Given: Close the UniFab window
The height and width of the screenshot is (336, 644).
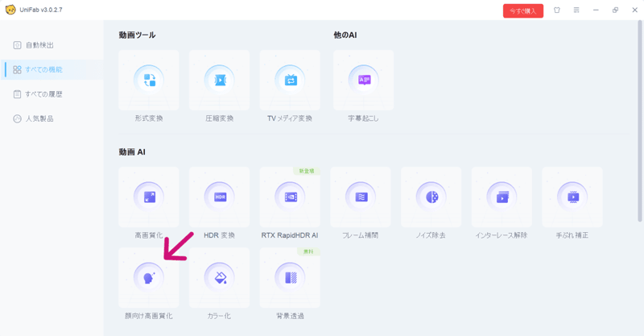Looking at the screenshot, I should [634, 10].
